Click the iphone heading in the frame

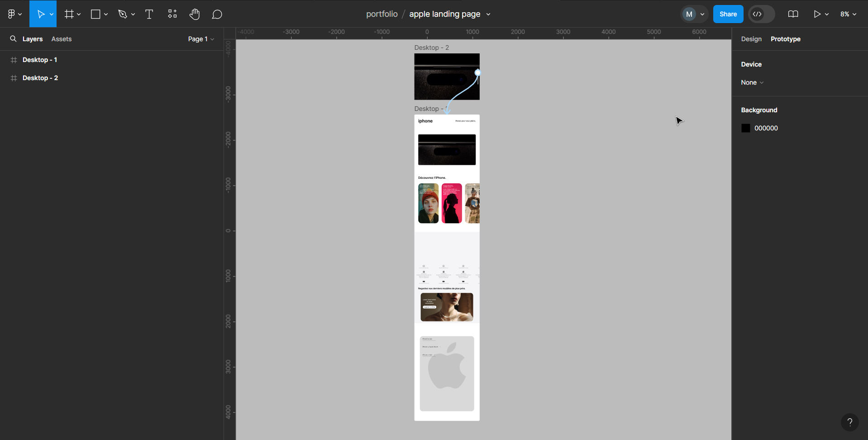[425, 121]
